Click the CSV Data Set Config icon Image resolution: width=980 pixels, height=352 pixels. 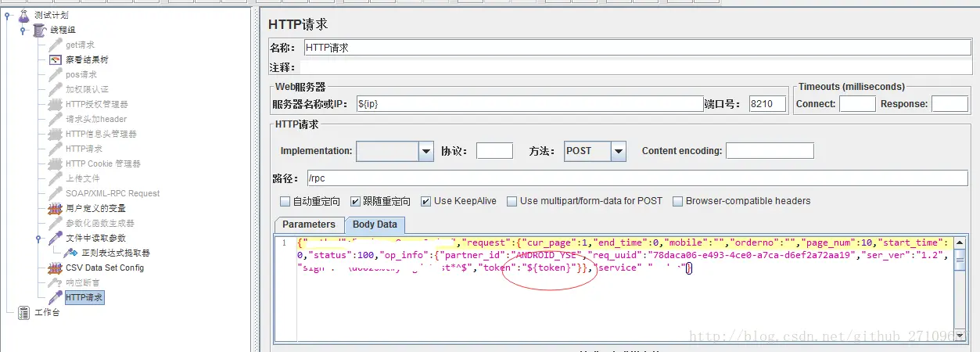click(56, 268)
